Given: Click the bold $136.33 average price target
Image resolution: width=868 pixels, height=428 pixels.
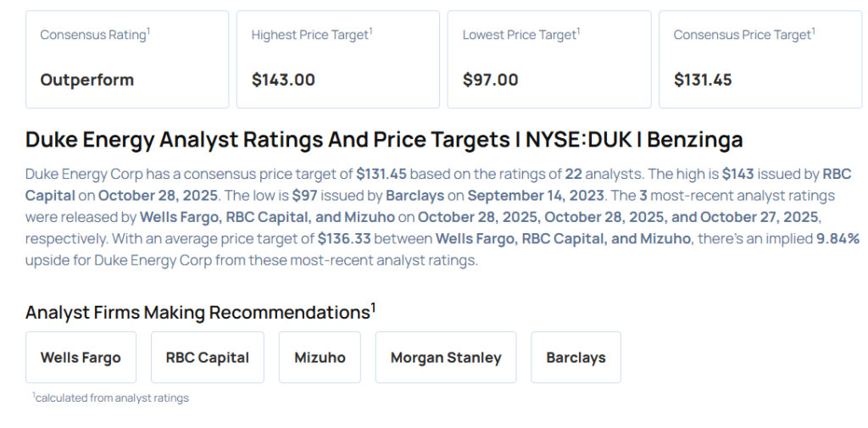Looking at the screenshot, I should click(345, 239).
